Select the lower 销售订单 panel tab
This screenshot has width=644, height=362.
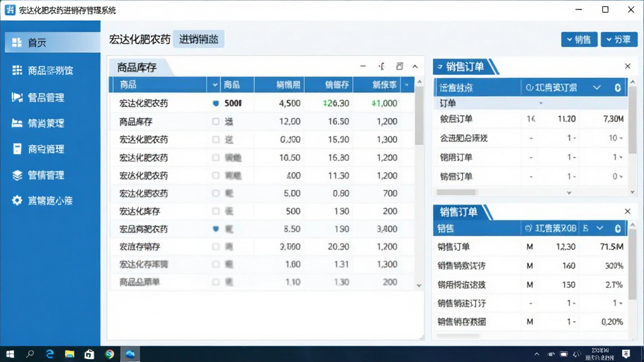pos(460,212)
